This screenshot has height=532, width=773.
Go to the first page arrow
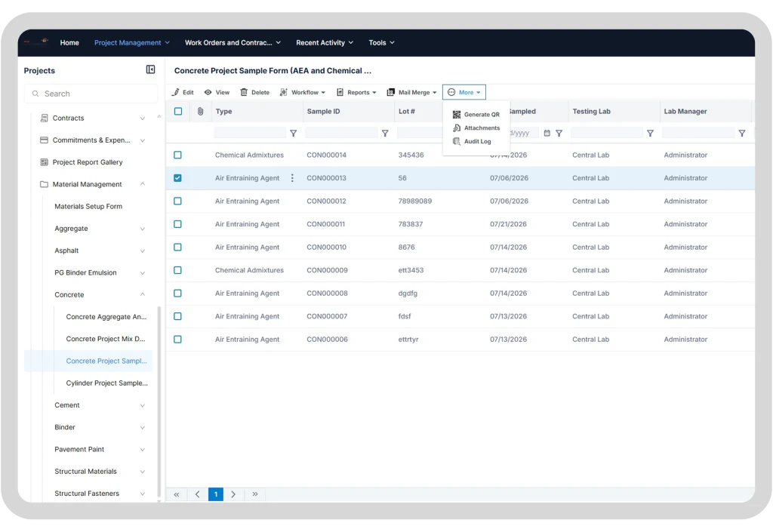(177, 494)
